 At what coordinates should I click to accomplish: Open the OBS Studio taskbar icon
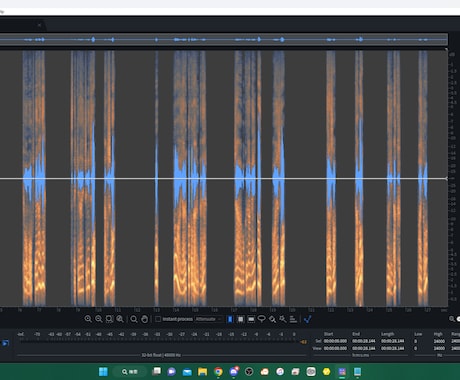(x=249, y=371)
